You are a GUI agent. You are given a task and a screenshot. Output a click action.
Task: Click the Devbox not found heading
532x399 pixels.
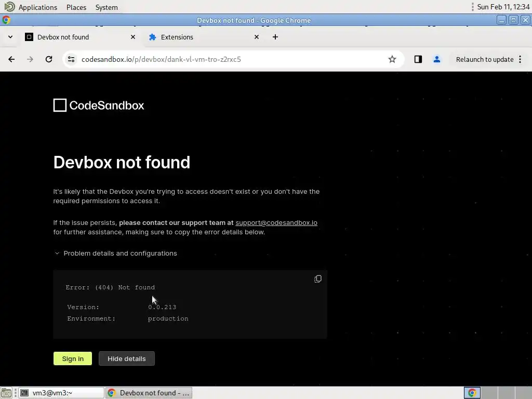point(122,162)
